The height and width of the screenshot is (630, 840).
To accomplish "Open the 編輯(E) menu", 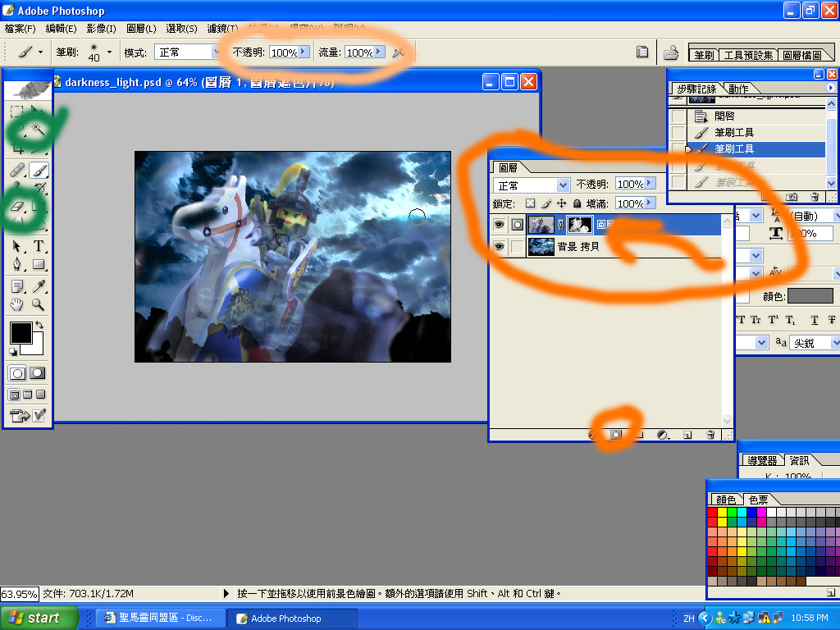I will click(x=61, y=29).
